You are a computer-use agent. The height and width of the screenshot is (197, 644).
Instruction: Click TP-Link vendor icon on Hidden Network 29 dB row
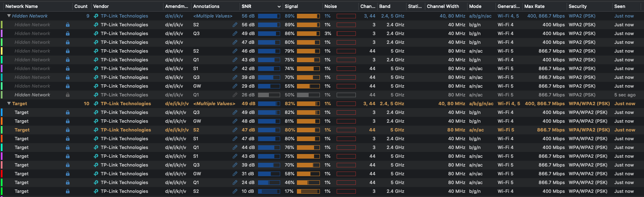96,86
